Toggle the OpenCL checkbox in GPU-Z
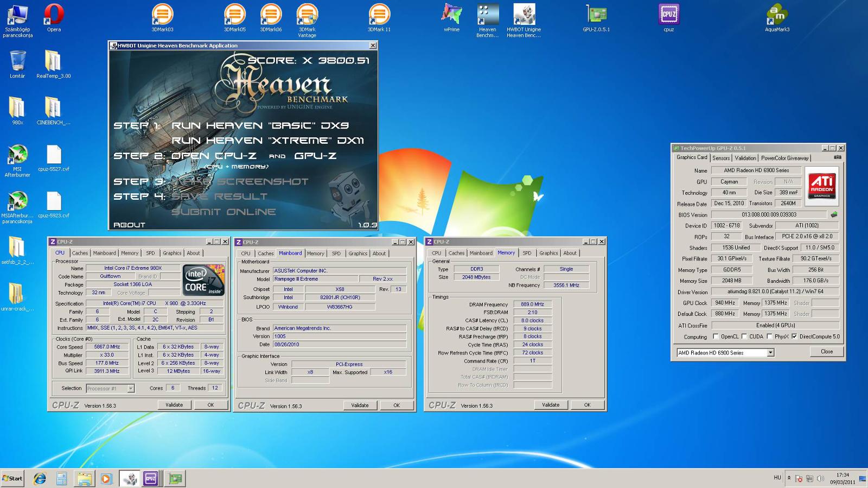868x488 pixels. pyautogui.click(x=716, y=337)
